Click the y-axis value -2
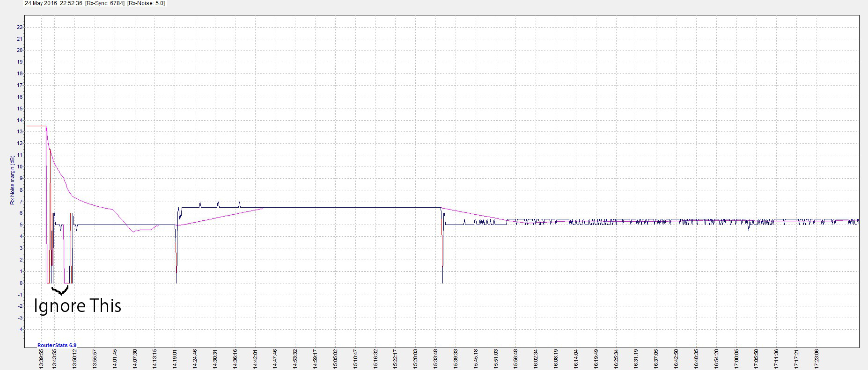The height and width of the screenshot is (370, 868). point(20,306)
